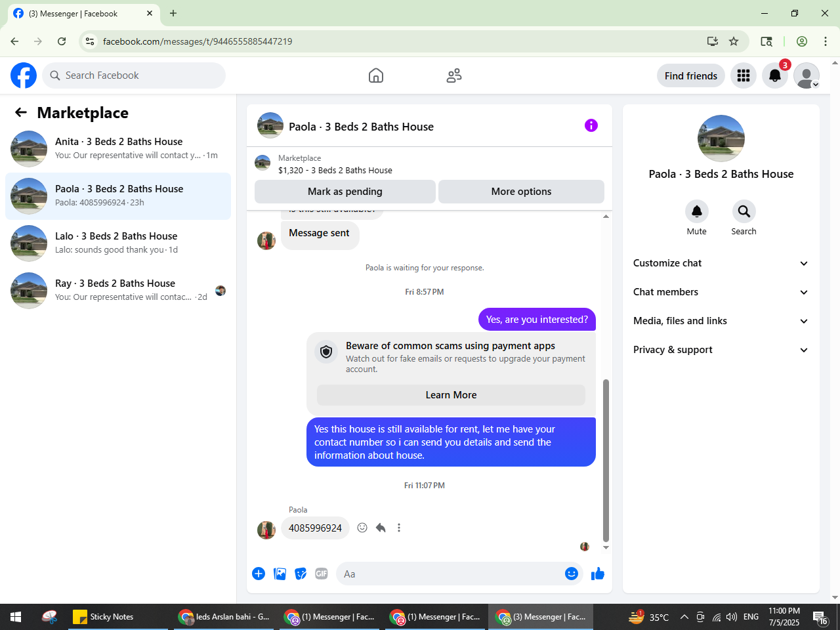Open conversation information purple icon
840x630 pixels.
pos(591,125)
